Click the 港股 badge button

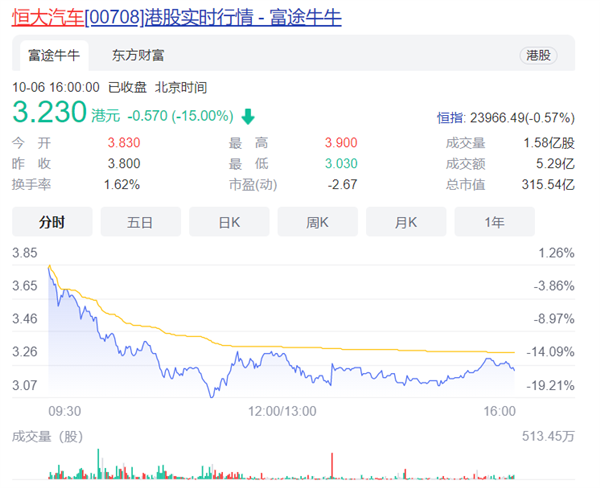click(538, 55)
